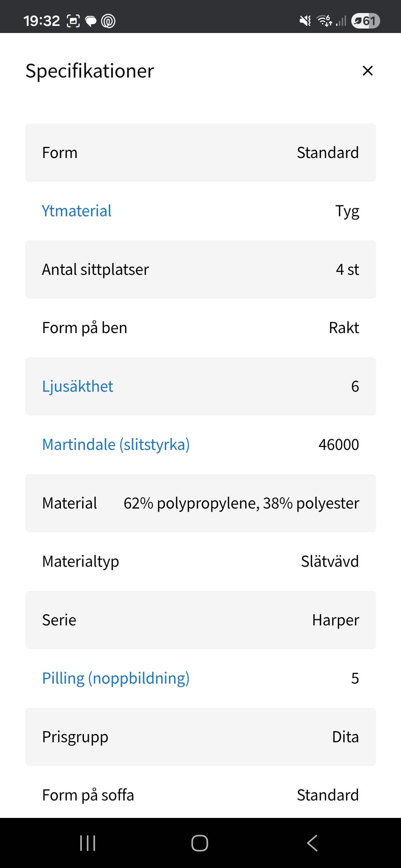Select the Form specification row
The height and width of the screenshot is (868, 401).
point(200,153)
